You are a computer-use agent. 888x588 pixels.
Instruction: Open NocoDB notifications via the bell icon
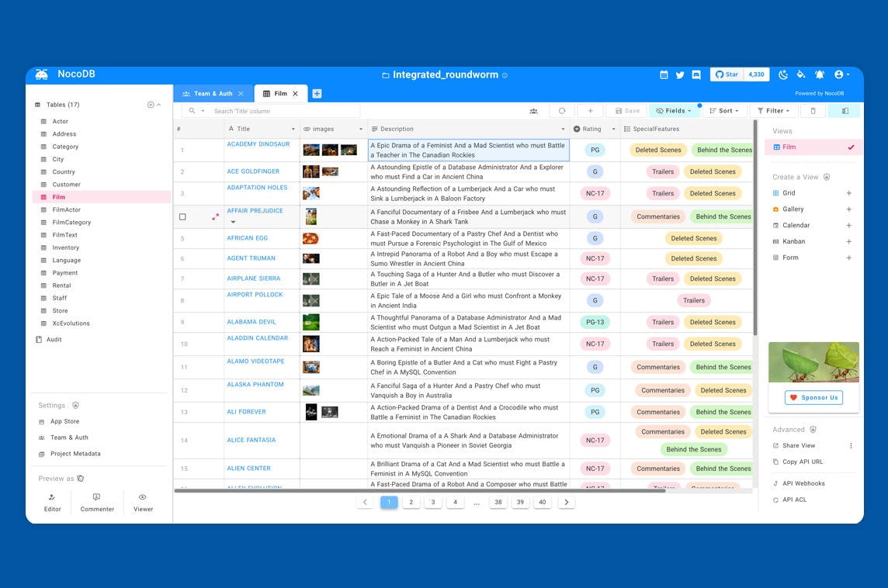click(819, 74)
